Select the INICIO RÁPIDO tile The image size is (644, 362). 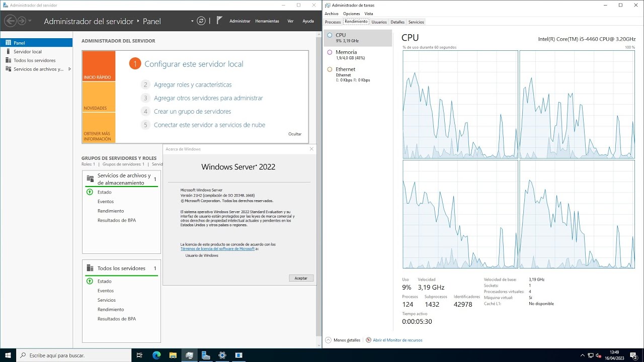point(99,66)
